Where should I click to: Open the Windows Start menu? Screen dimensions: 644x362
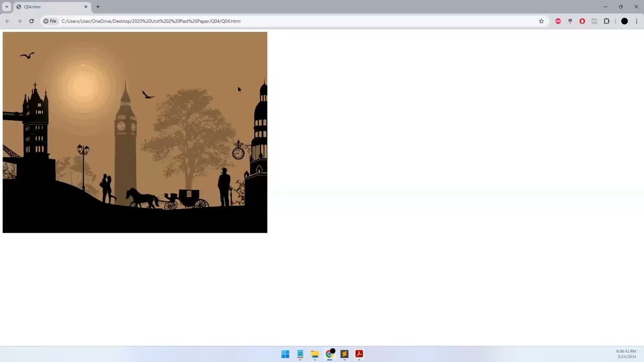tap(285, 354)
